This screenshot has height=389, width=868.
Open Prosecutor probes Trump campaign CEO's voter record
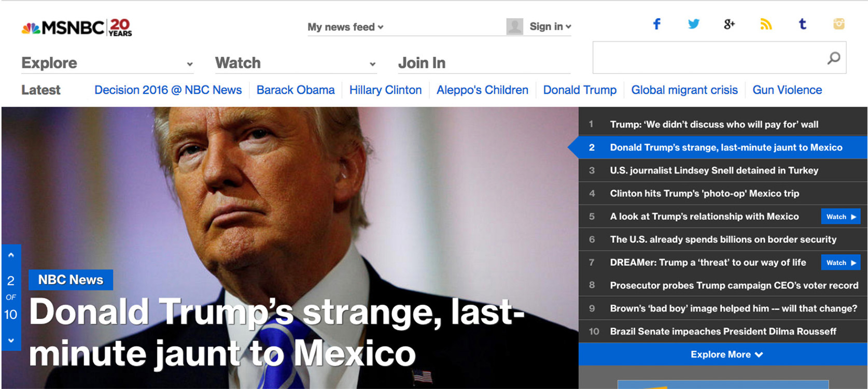coord(723,285)
